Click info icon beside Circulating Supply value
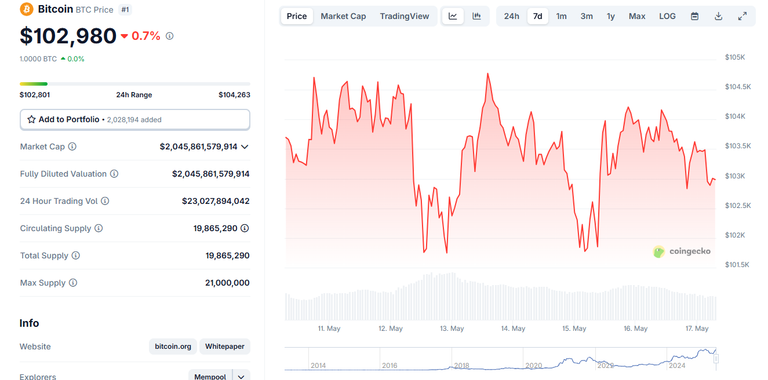 [x=245, y=228]
